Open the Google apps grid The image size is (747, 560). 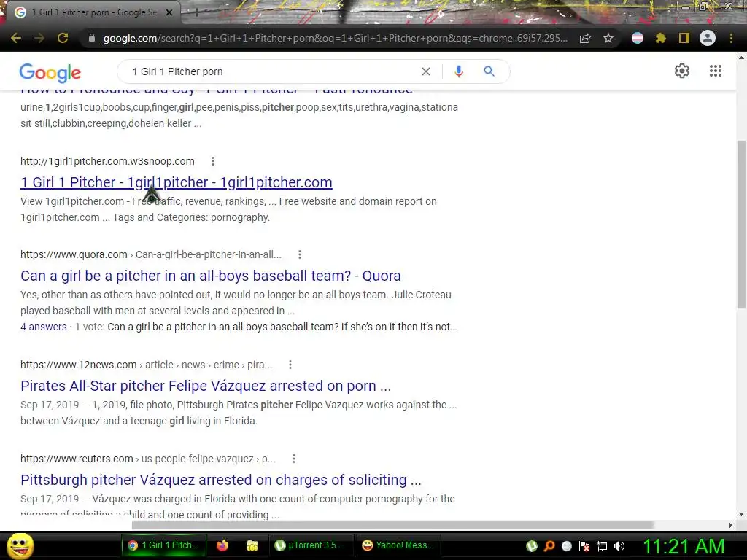(716, 71)
